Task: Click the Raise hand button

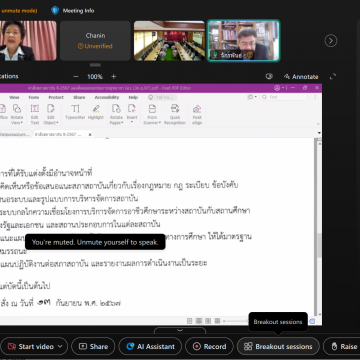Action: (343, 346)
